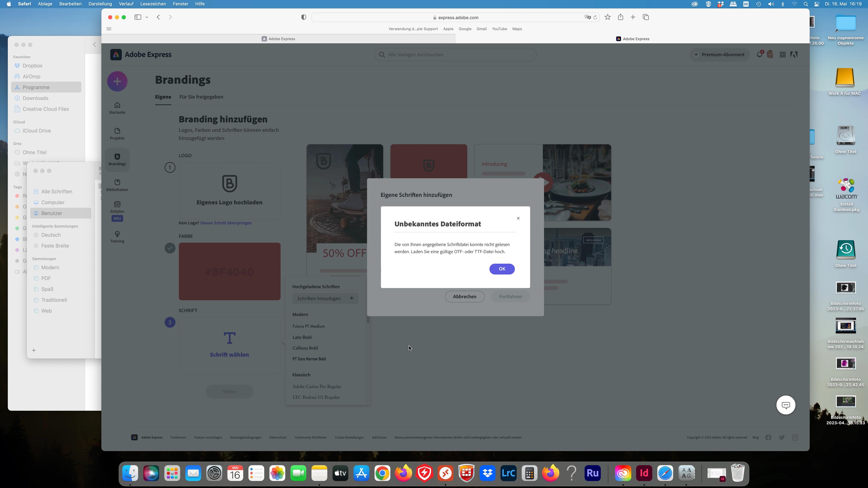Click Diesen Schritt überspringen link
The width and height of the screenshot is (868, 488).
(x=226, y=223)
